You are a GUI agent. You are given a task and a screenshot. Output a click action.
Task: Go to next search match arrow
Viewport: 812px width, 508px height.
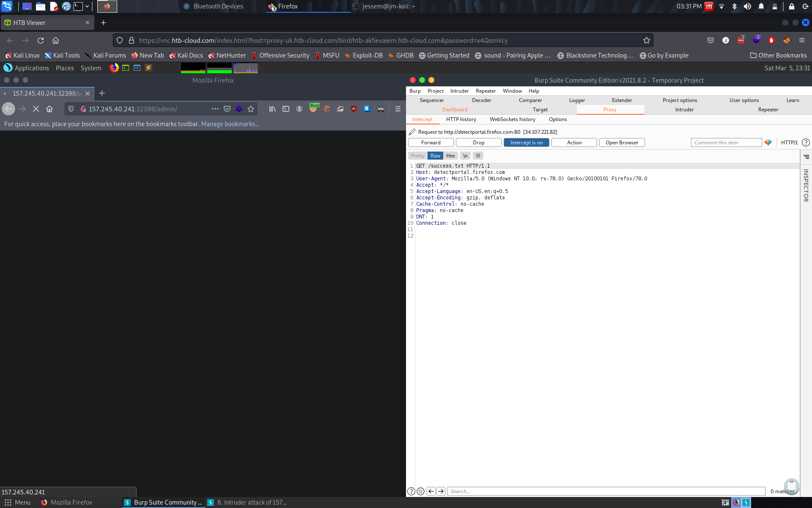(441, 491)
